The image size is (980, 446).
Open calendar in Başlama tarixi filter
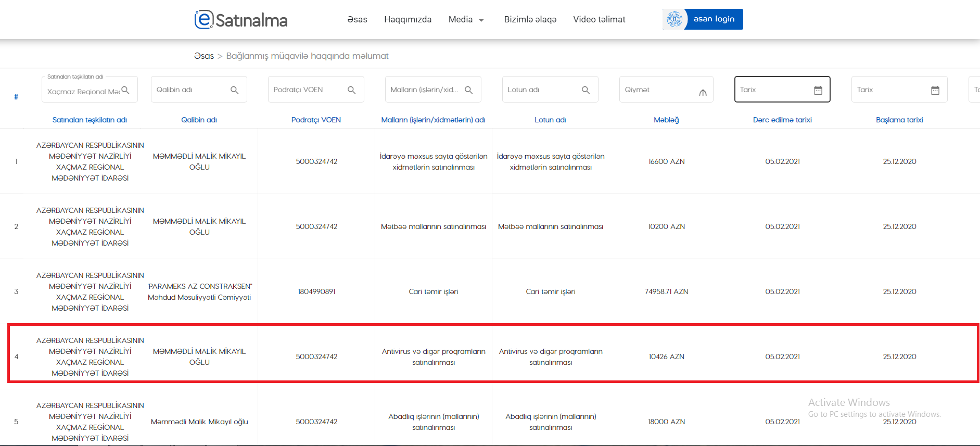[935, 90]
